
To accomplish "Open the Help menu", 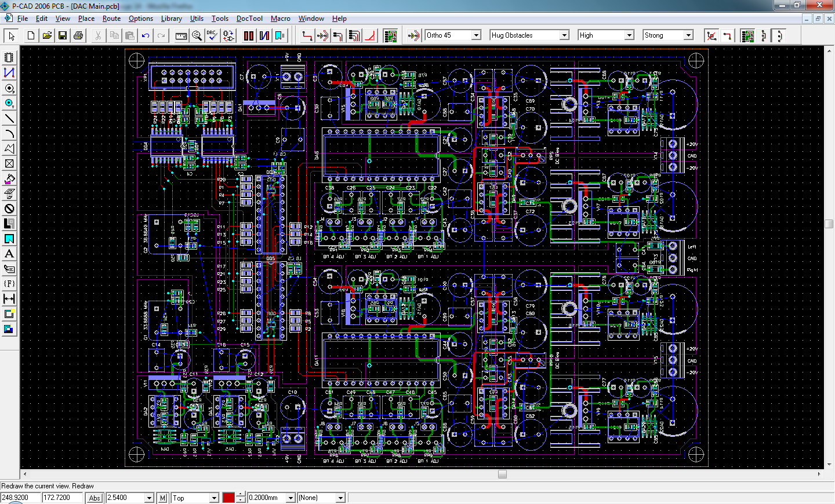I will 340,19.
